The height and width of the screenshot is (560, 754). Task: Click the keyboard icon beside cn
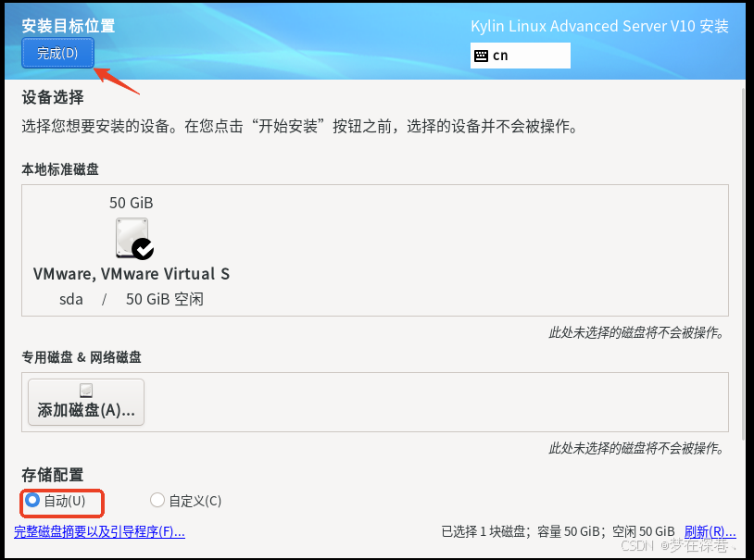pyautogui.click(x=481, y=56)
